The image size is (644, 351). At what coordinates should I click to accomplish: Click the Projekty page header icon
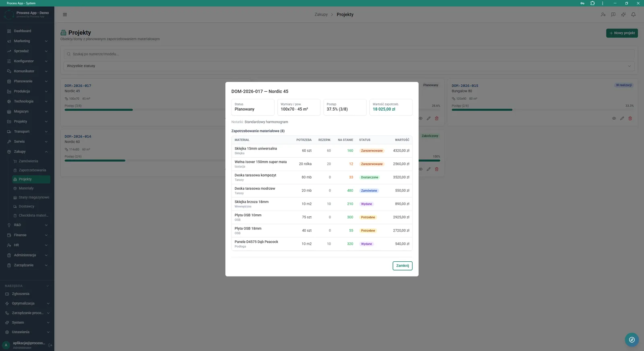[64, 33]
